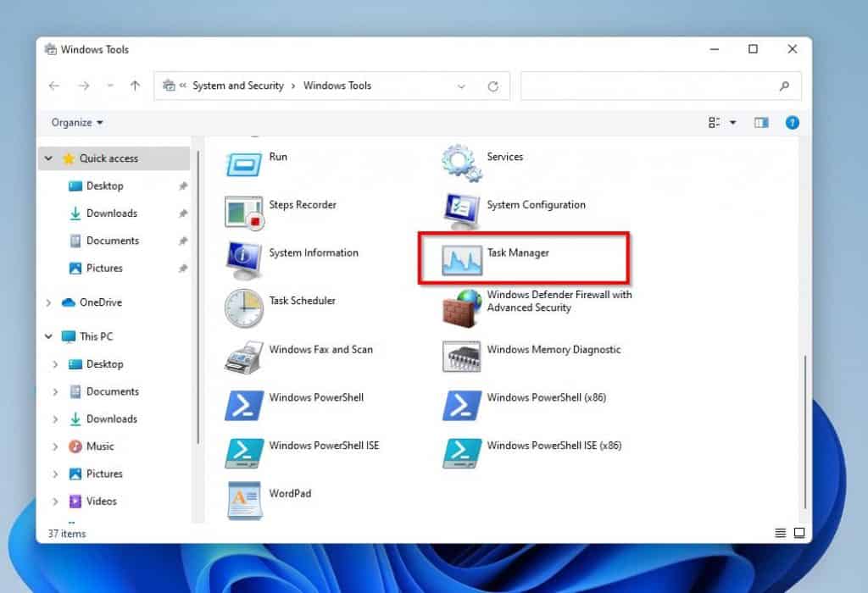The width and height of the screenshot is (868, 593).
Task: Open the change view options arrow
Action: click(733, 123)
